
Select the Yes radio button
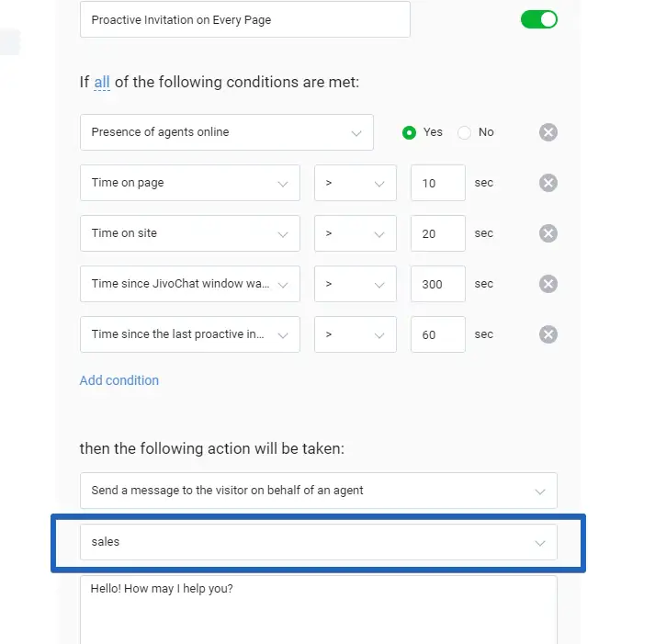coord(410,132)
